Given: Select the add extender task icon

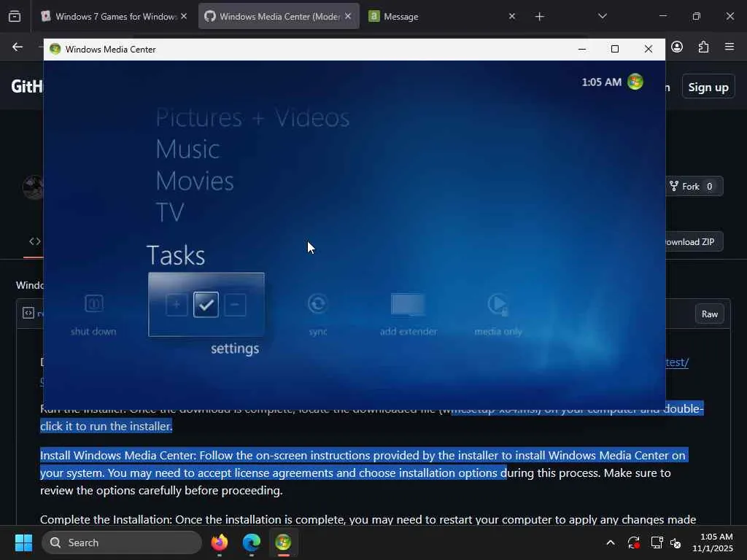Looking at the screenshot, I should 408,304.
